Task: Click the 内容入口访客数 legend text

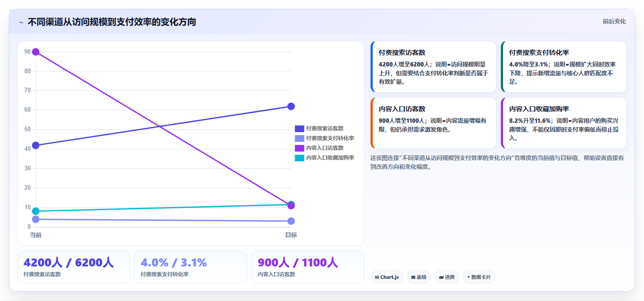Action: [324, 148]
